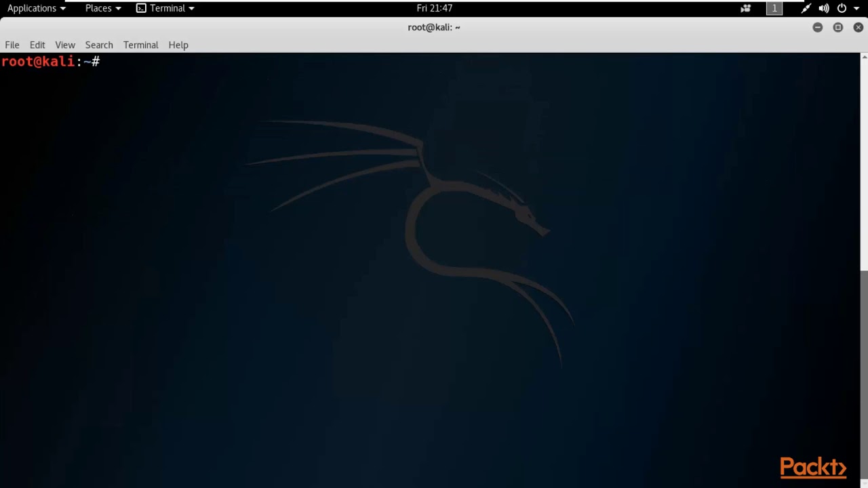
Task: Open the volume speaker icon
Action: [x=824, y=8]
